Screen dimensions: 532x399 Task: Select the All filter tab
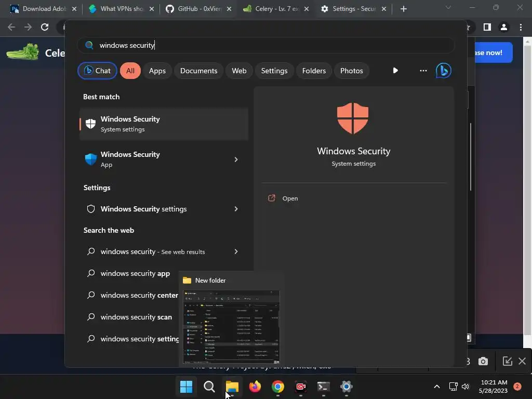pos(130,71)
